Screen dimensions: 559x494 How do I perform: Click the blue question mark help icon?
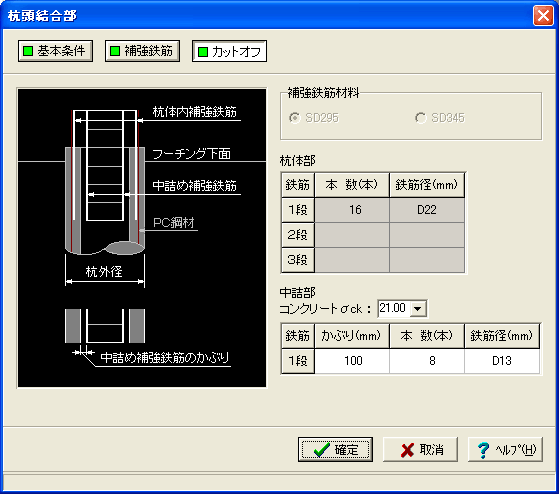click(483, 450)
